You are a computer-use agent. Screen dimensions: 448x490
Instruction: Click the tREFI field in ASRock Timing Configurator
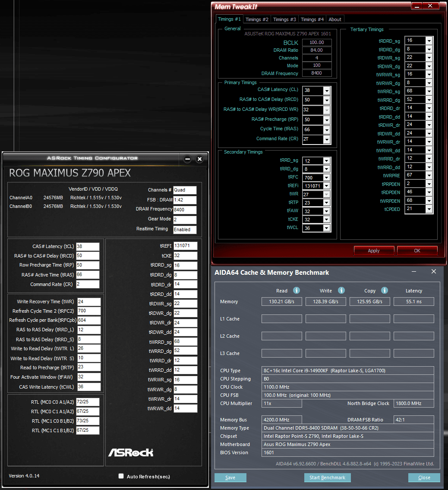point(186,246)
